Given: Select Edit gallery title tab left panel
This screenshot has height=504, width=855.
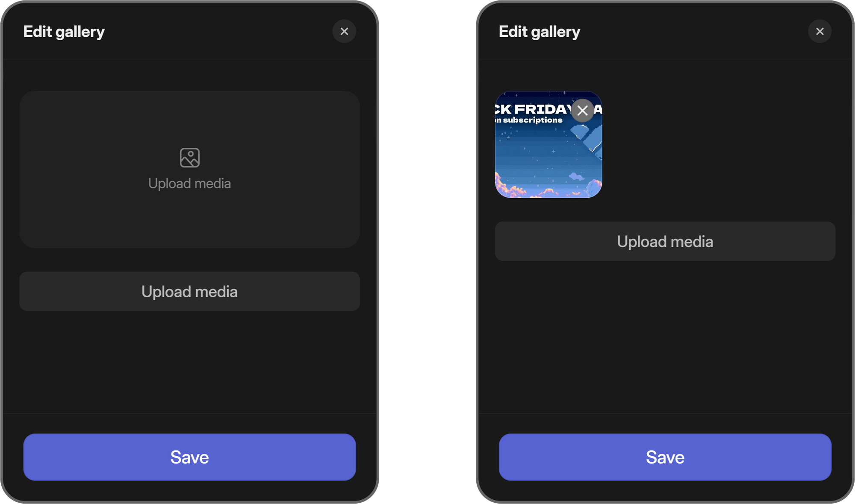Looking at the screenshot, I should point(64,31).
